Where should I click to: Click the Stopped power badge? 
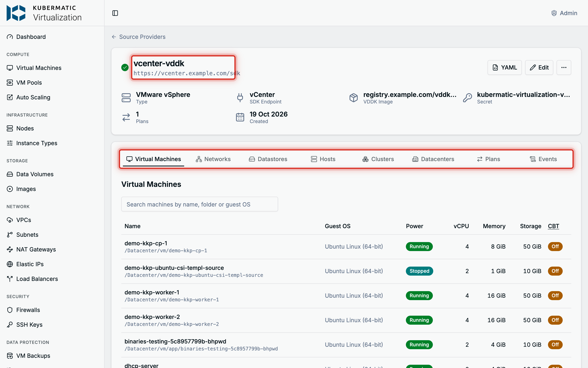pyautogui.click(x=419, y=271)
